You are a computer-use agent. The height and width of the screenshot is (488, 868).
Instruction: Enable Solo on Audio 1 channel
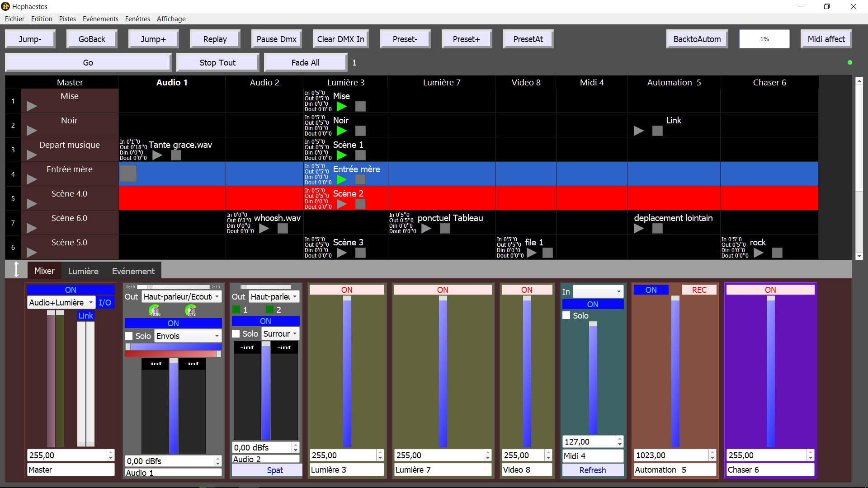[x=129, y=336]
